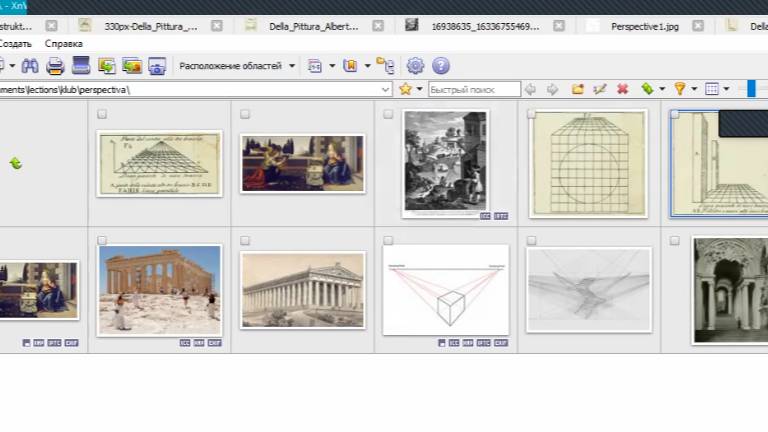Click the orange filter funnel icon
768x432 pixels.
click(x=680, y=89)
